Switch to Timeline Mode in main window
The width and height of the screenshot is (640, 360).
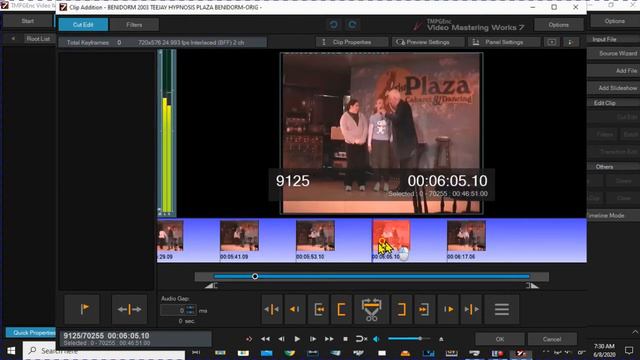coord(613,216)
